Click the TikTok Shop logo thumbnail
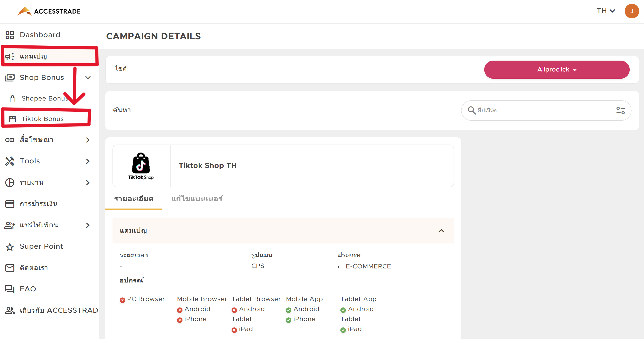This screenshot has height=339, width=644. tap(141, 166)
